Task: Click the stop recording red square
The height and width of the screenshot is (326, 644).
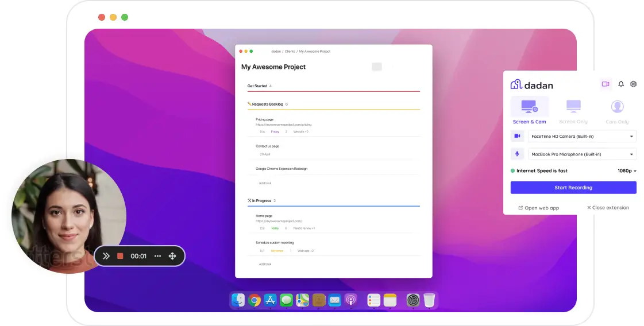Action: pos(120,256)
